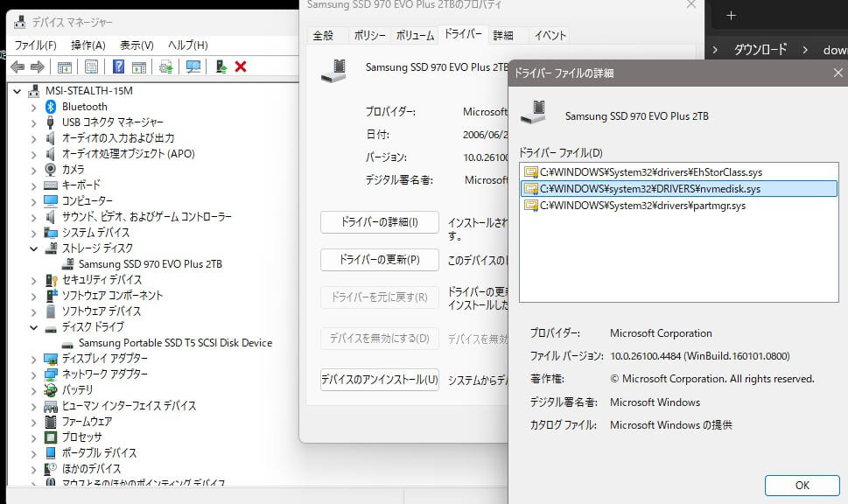Click OK in driver file details dialog
848x504 pixels.
pos(802,485)
